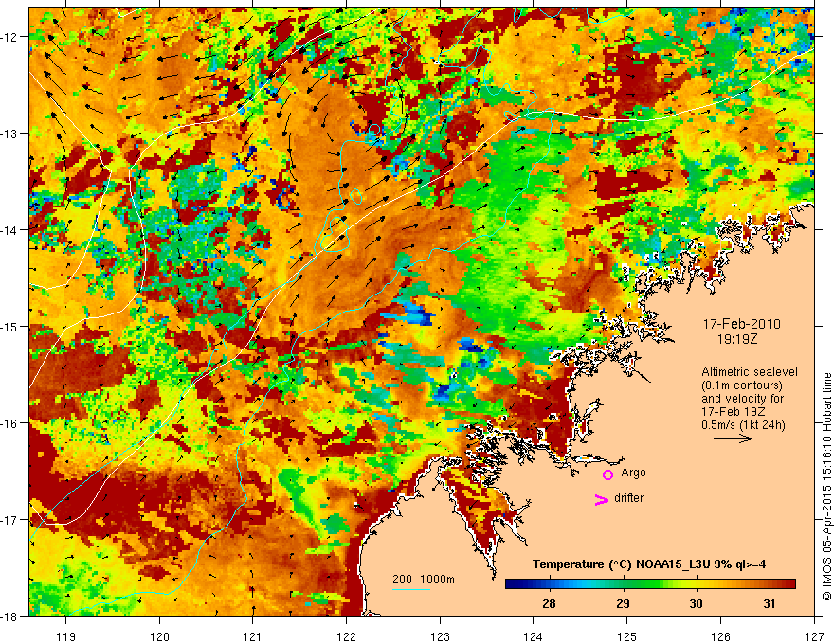The image size is (834, 644).
Task: Click the -18 latitude axis label
Action: point(9,616)
